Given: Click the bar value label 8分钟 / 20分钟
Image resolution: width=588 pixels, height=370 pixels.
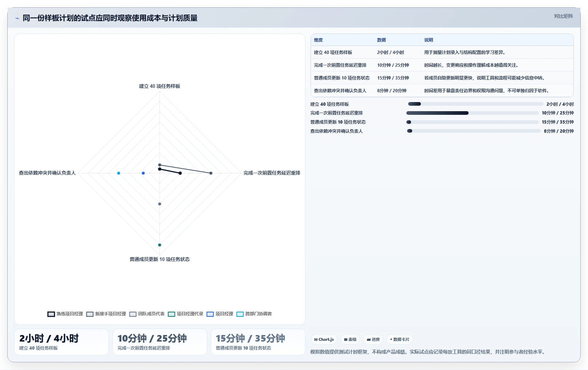Looking at the screenshot, I should [x=559, y=131].
